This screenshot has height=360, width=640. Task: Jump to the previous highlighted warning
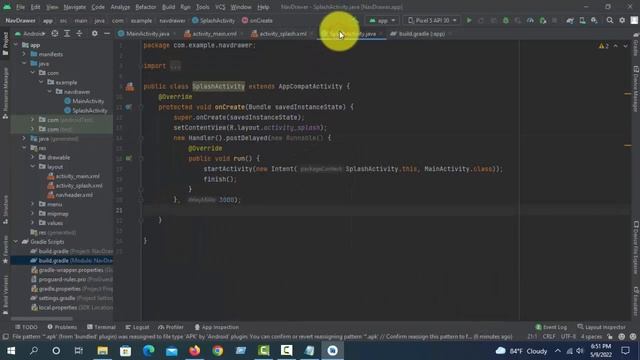(616, 46)
